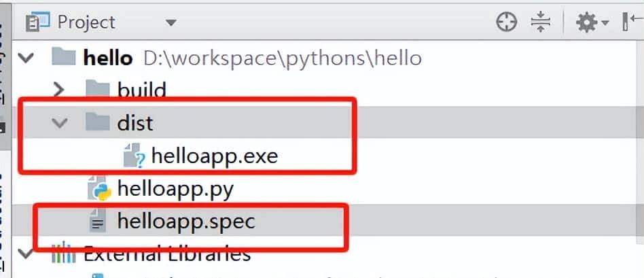Screen dimensions: 644x278
Task: Click the scroll from source target icon
Action: coord(506,22)
